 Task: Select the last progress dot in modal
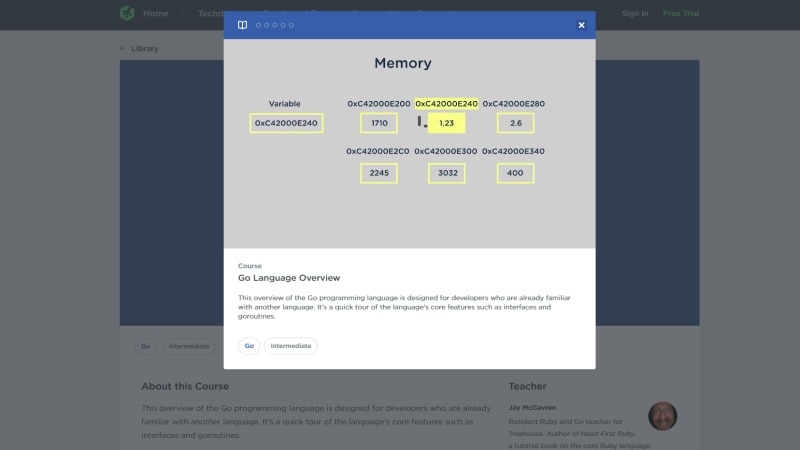click(x=291, y=25)
